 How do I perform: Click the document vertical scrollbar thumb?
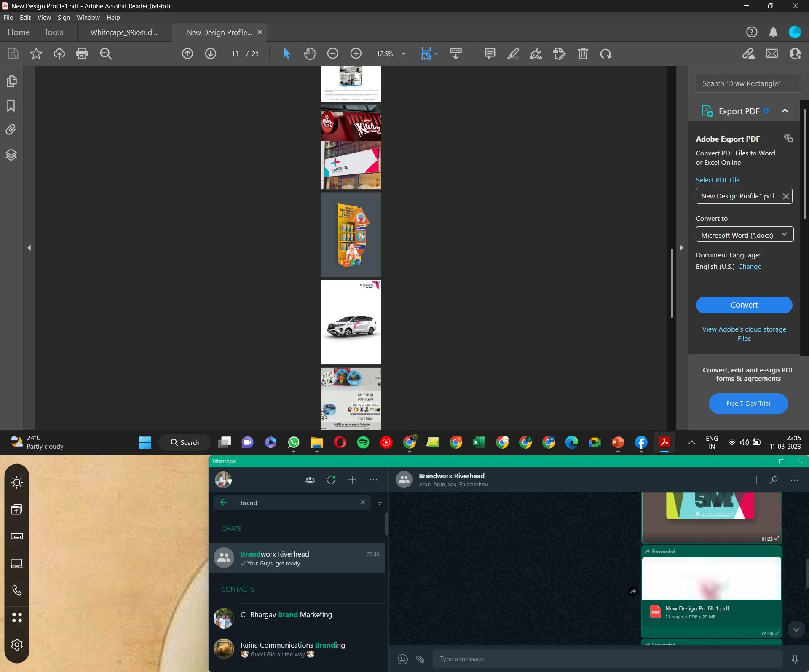[672, 282]
